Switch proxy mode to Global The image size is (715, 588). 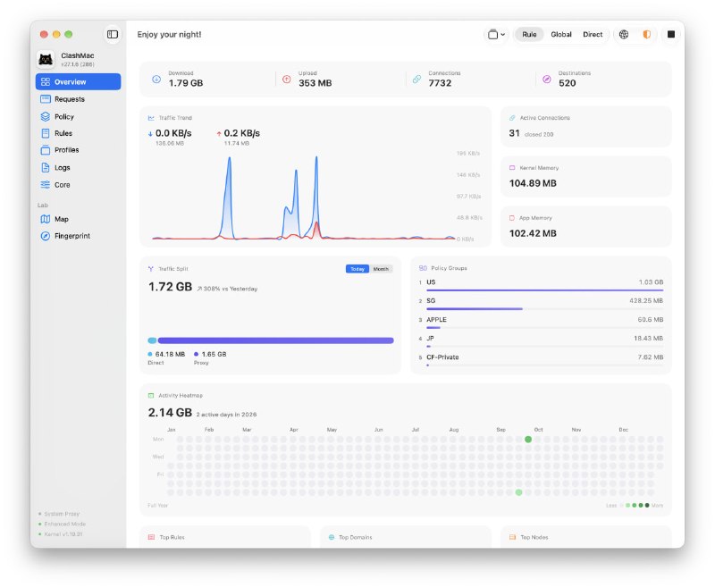click(561, 34)
